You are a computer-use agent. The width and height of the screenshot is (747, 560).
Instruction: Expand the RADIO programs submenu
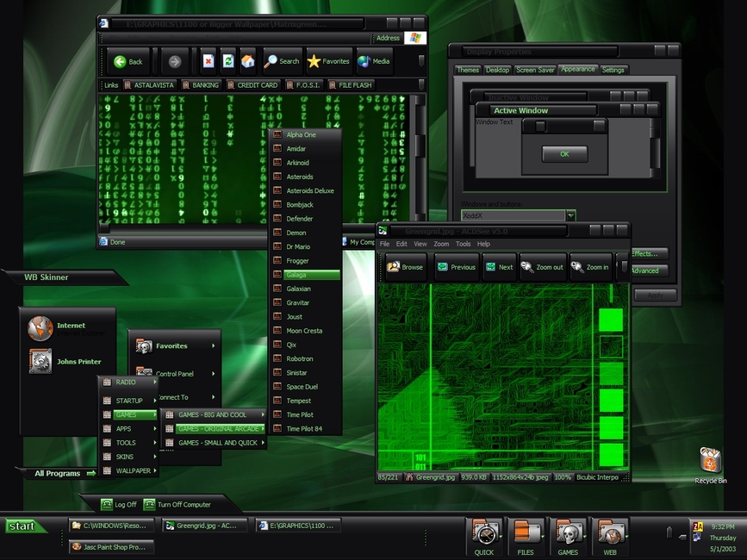click(129, 382)
